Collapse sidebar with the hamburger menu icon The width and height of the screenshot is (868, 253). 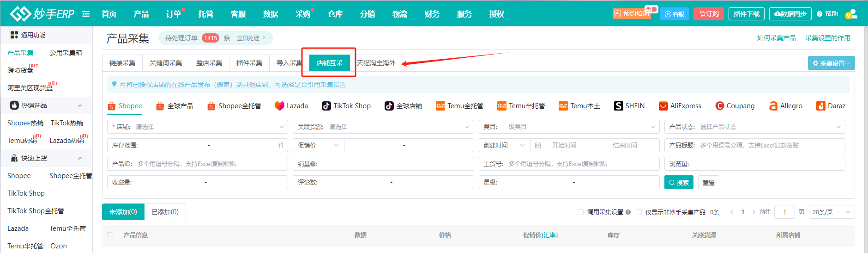[x=86, y=14]
